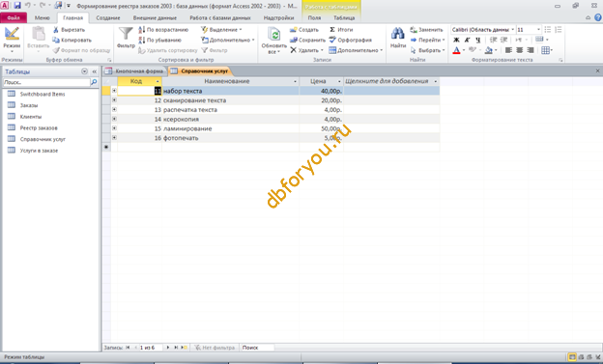603x364 pixels.
Task: Go to next record navigation button
Action: click(168, 348)
